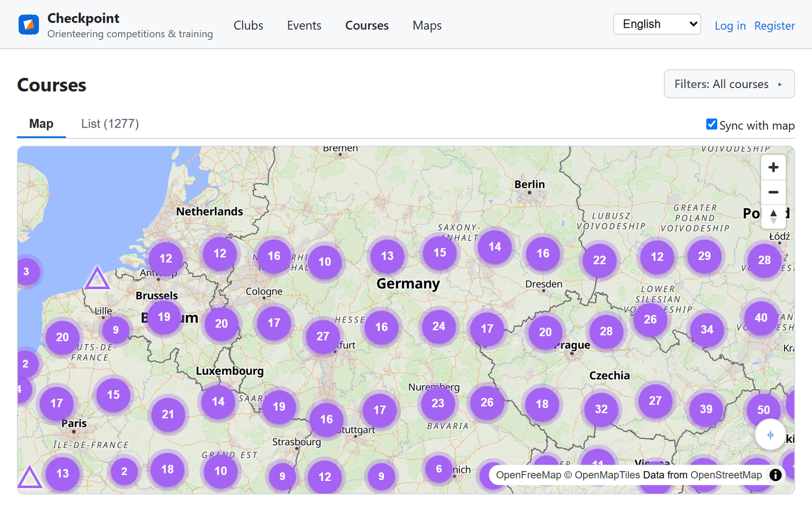This screenshot has height=508, width=812.
Task: Reset map bearing with the compass button
Action: [x=773, y=216]
